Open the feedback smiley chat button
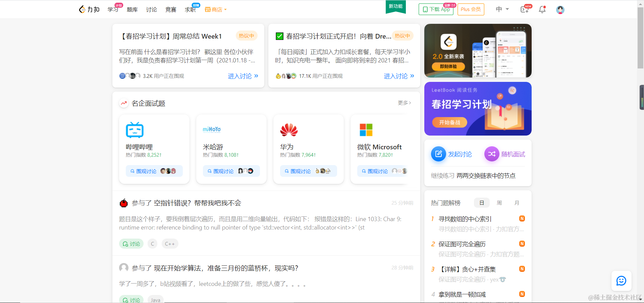 click(x=621, y=281)
